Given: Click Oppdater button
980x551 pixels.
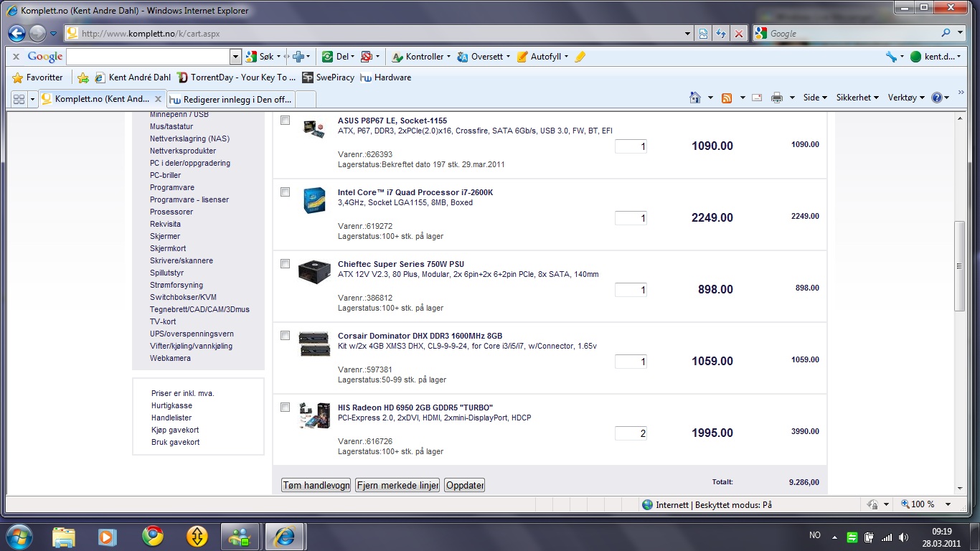Looking at the screenshot, I should [x=465, y=486].
